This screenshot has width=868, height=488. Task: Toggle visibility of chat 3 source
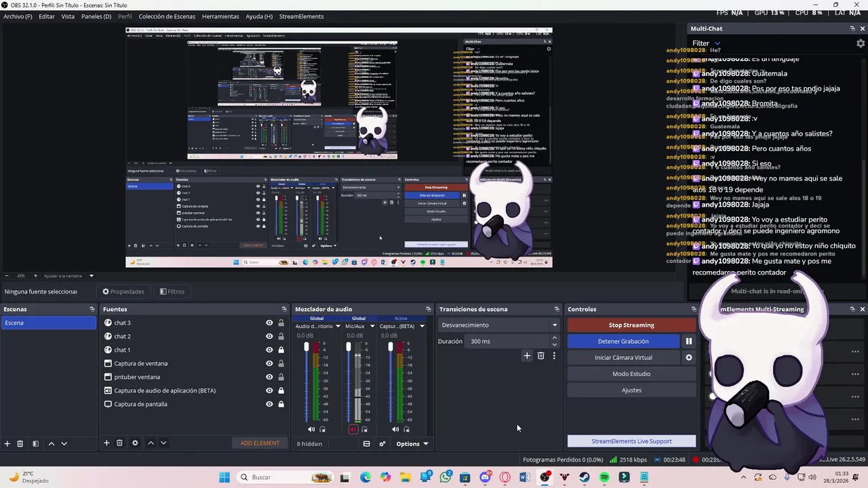point(269,323)
